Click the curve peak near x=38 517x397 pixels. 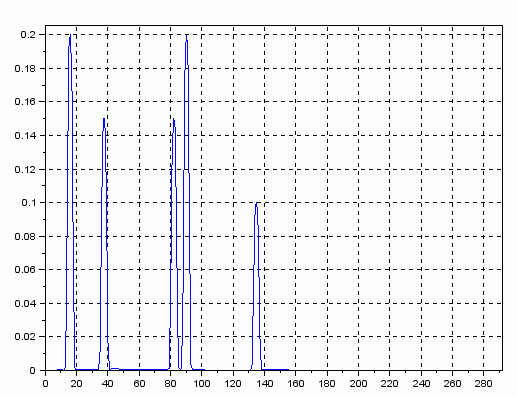(x=104, y=119)
